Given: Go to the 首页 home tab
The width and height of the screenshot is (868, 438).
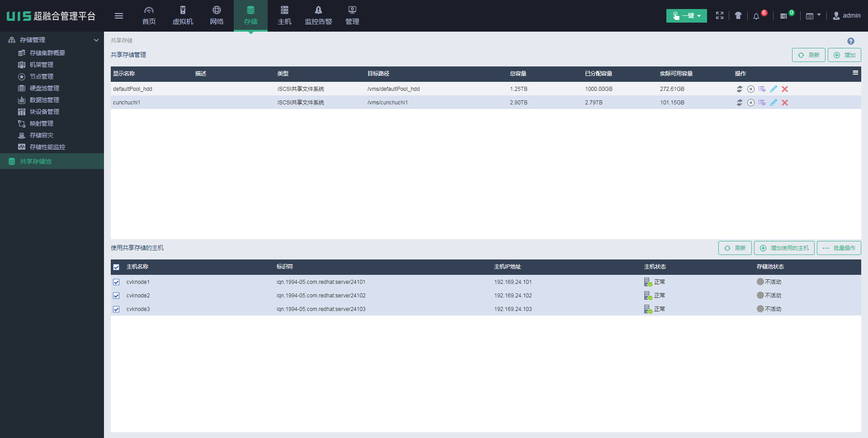Looking at the screenshot, I should point(149,16).
